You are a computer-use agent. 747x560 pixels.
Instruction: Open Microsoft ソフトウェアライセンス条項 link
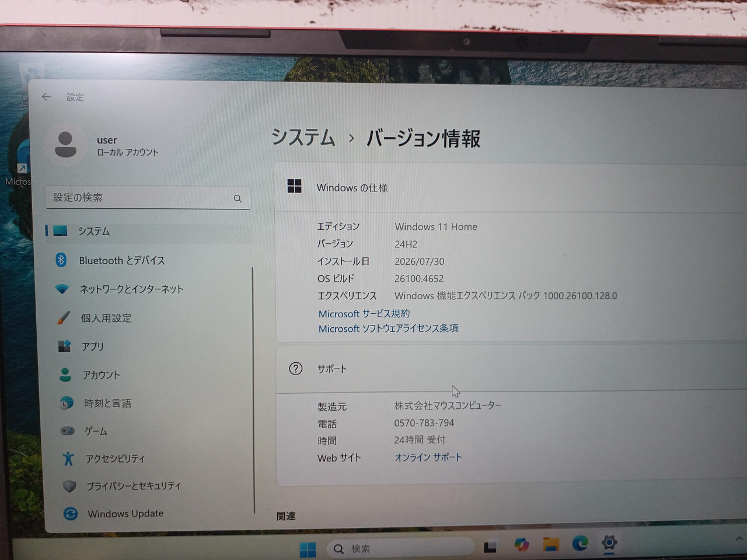[389, 328]
